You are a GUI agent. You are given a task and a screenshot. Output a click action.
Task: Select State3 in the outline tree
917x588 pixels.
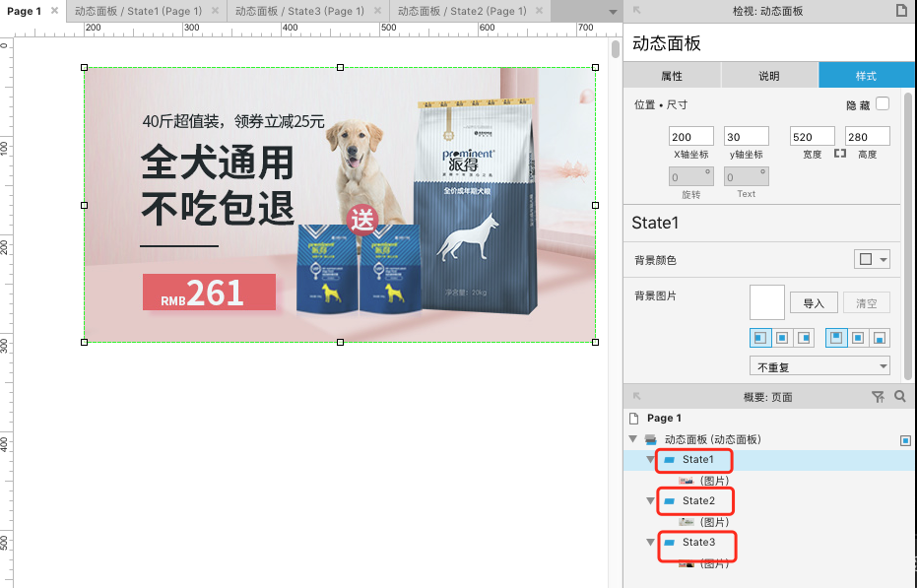point(698,543)
